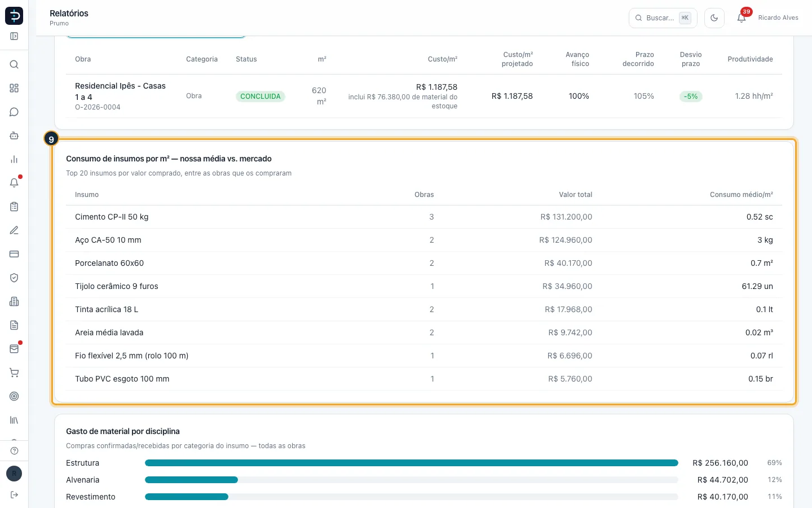This screenshot has height=508, width=812.
Task: Click the Buscar search field
Action: pos(663,18)
